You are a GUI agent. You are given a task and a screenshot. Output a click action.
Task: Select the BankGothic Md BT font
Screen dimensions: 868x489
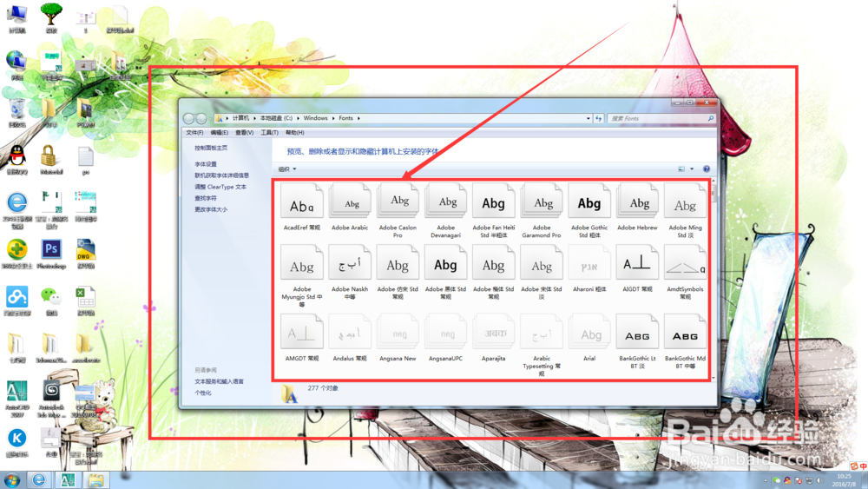click(x=685, y=341)
